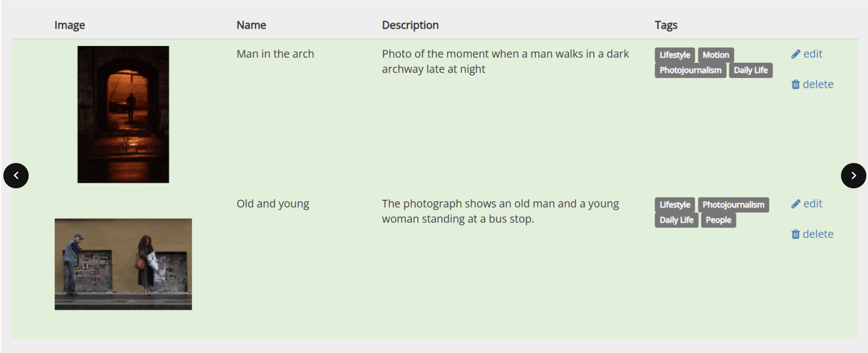Image resolution: width=868 pixels, height=353 pixels.
Task: Click the Description column header
Action: [410, 25]
